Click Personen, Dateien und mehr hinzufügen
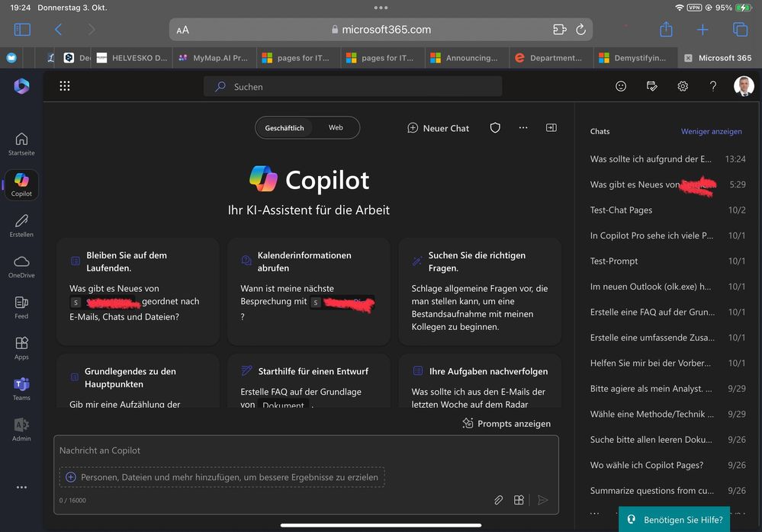762x532 pixels. coord(222,477)
